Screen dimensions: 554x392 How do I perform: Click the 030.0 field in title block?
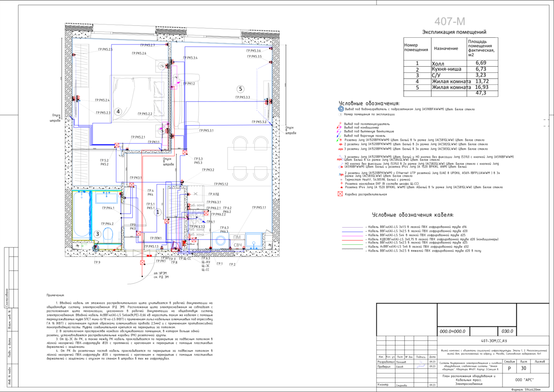pos(507,331)
